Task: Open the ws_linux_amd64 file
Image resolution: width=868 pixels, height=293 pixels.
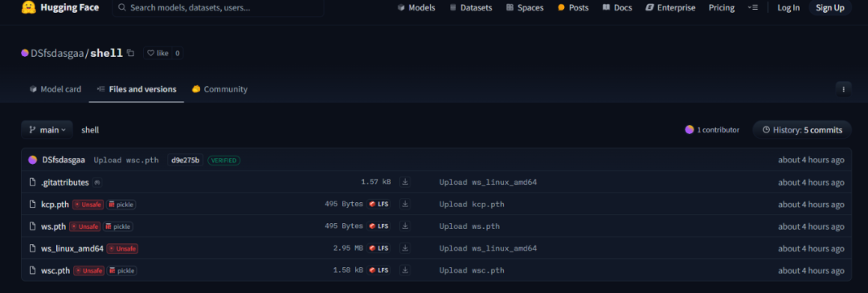Action: (x=72, y=249)
